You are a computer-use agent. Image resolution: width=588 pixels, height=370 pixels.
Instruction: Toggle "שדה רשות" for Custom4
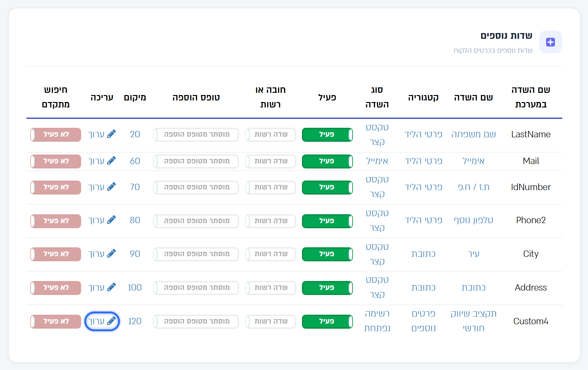[270, 322]
